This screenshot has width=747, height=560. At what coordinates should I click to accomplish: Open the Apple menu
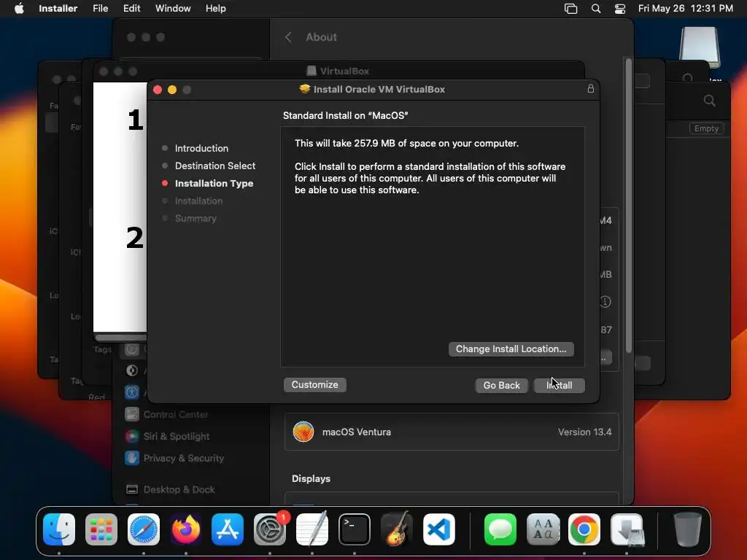[19, 8]
